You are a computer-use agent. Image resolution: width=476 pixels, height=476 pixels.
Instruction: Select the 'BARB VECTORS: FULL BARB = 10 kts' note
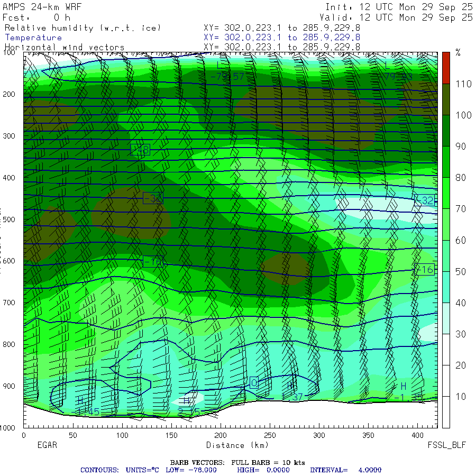(x=237, y=463)
